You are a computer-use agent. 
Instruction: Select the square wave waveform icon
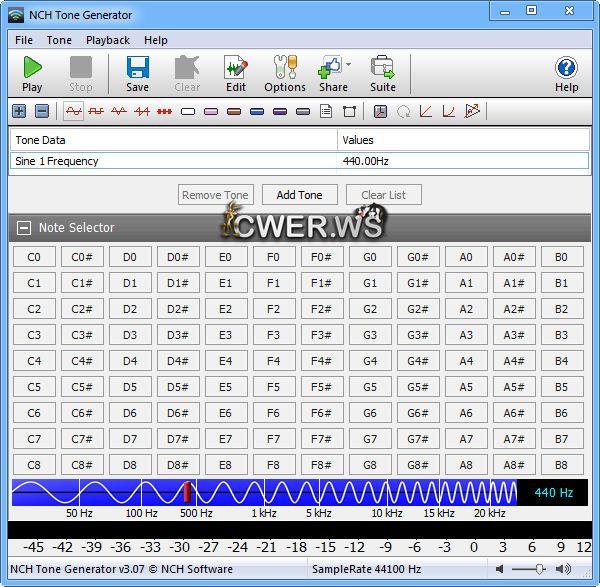pos(96,111)
